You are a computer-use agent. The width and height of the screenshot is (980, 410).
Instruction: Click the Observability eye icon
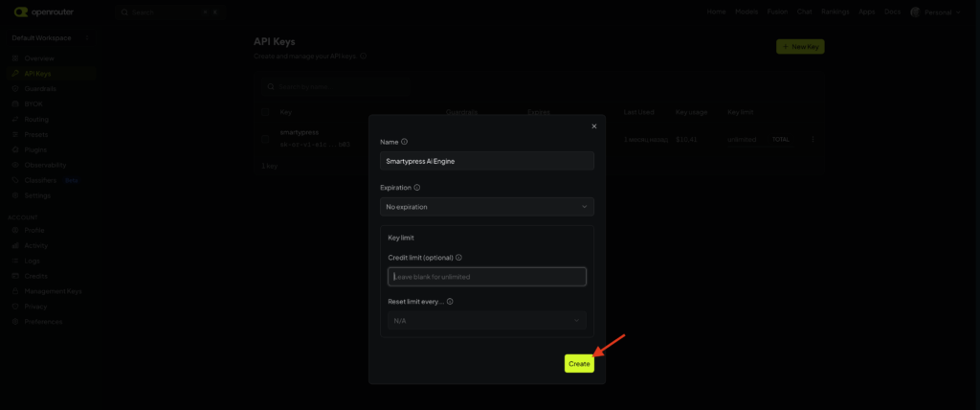pyautogui.click(x=15, y=166)
